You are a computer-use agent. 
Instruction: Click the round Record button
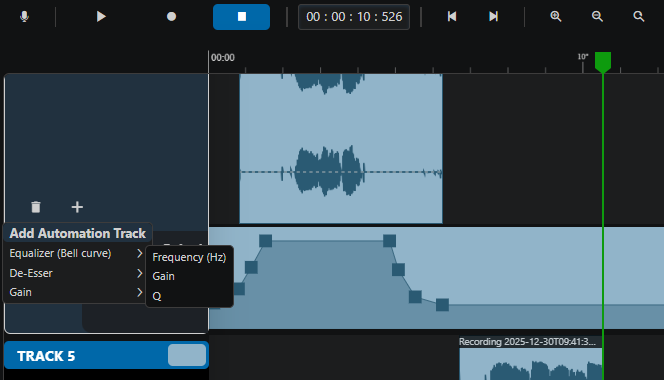point(171,17)
